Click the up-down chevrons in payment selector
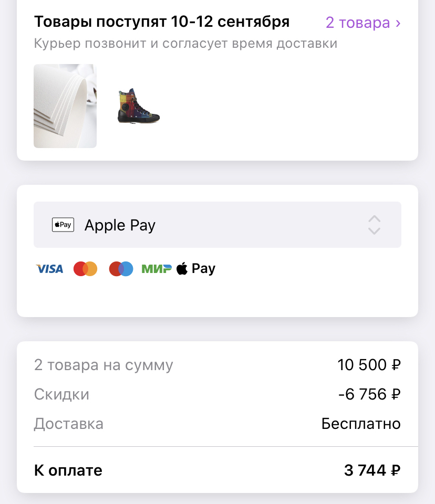The height and width of the screenshot is (504, 435). (374, 225)
